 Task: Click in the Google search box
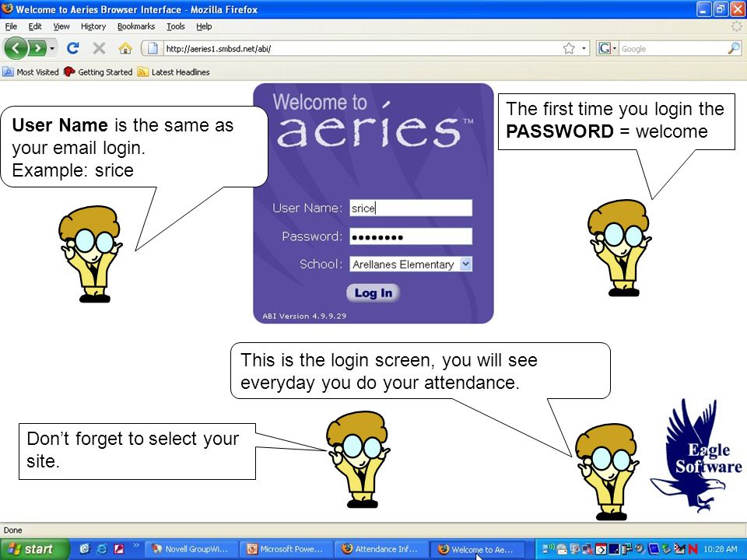click(672, 48)
